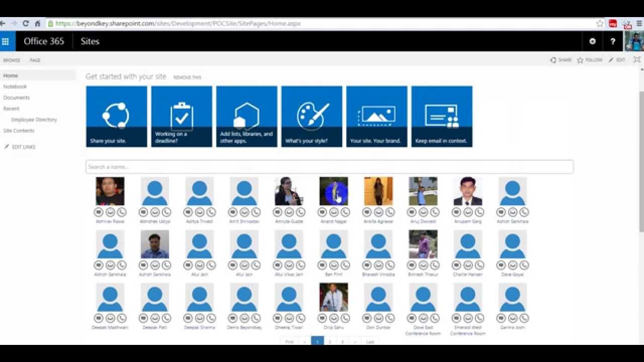
Task: Go to page 2 in pagination
Action: [330, 341]
